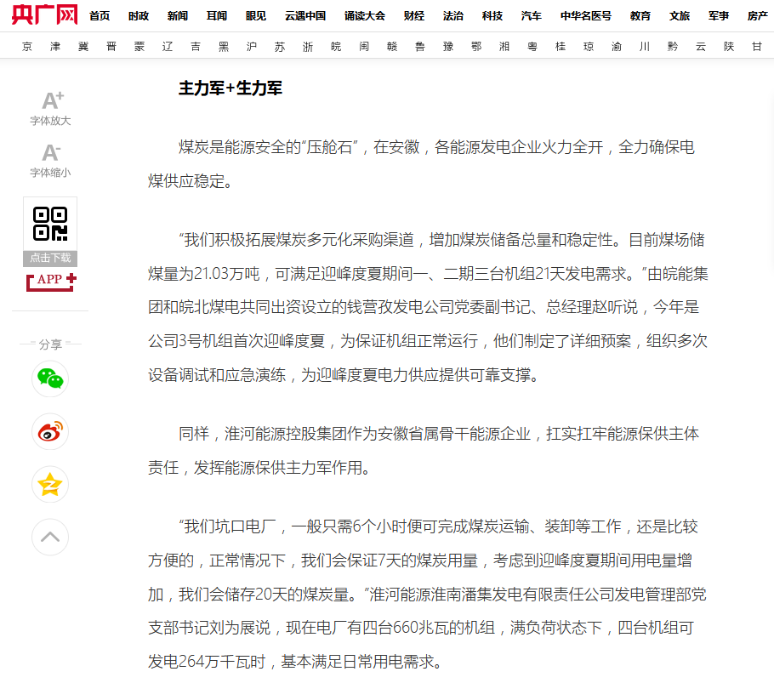Increase font size with A+ icon
The height and width of the screenshot is (700, 774).
51,101
